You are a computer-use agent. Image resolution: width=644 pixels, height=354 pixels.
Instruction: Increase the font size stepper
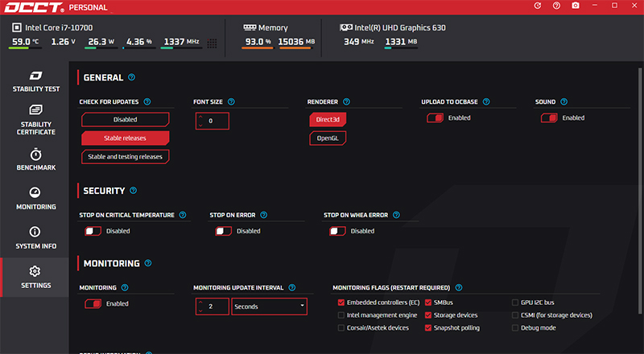(200, 117)
